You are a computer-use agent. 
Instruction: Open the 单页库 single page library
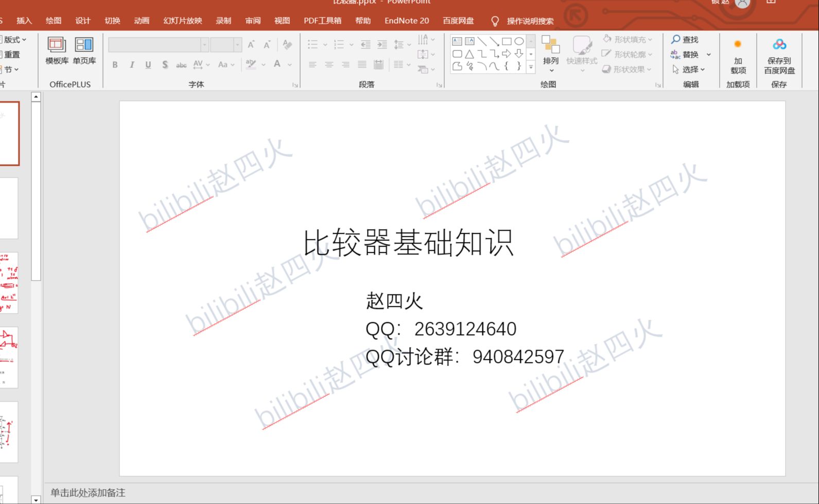(84, 50)
